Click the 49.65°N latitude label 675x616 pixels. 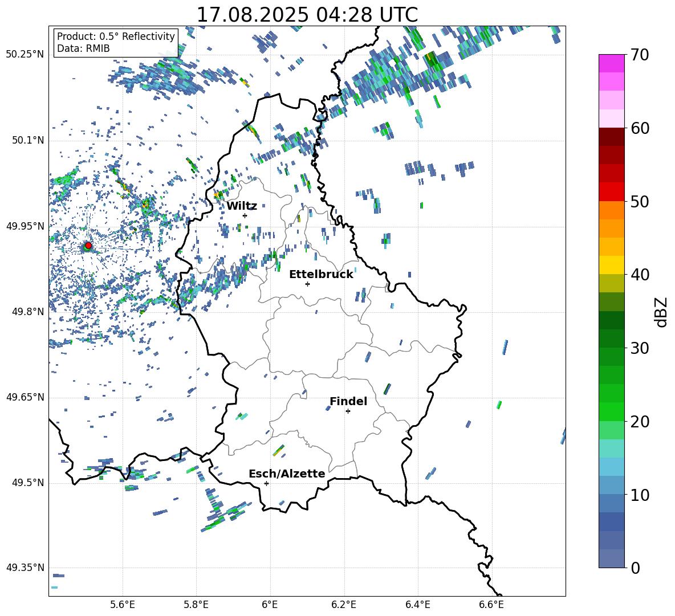coord(25,397)
